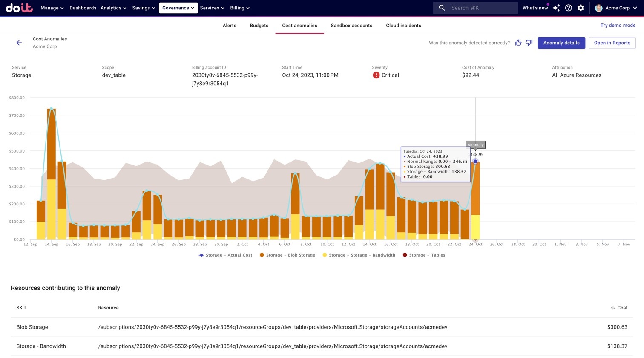Viewport: 644px width, 358px height.
Task: Click the DoiT logo icon
Action: click(19, 8)
